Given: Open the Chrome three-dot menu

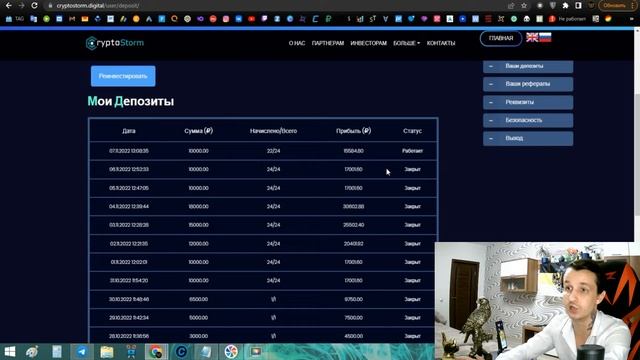Looking at the screenshot, I should click(633, 6).
